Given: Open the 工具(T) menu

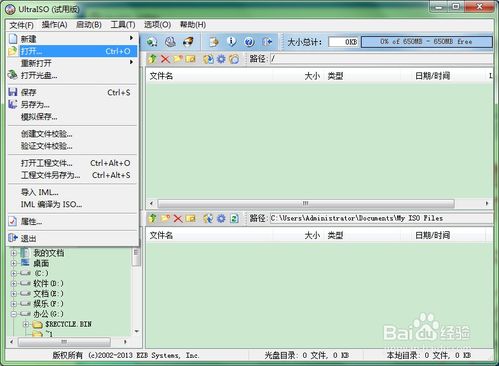Looking at the screenshot, I should tap(123, 25).
